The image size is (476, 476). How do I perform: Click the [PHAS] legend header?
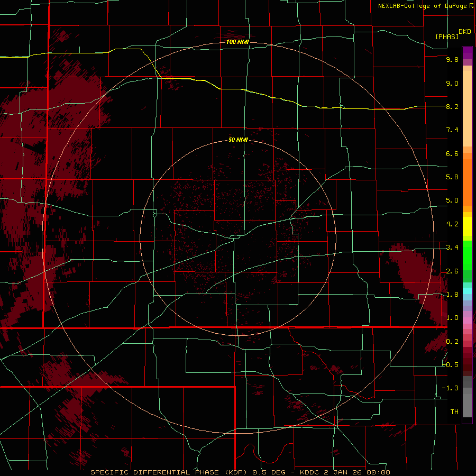[447, 36]
